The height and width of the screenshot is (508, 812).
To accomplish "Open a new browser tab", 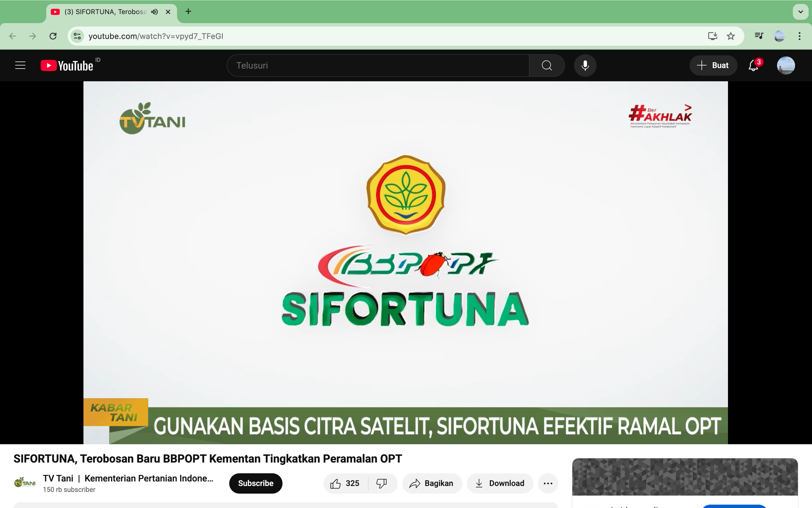I will [x=189, y=11].
